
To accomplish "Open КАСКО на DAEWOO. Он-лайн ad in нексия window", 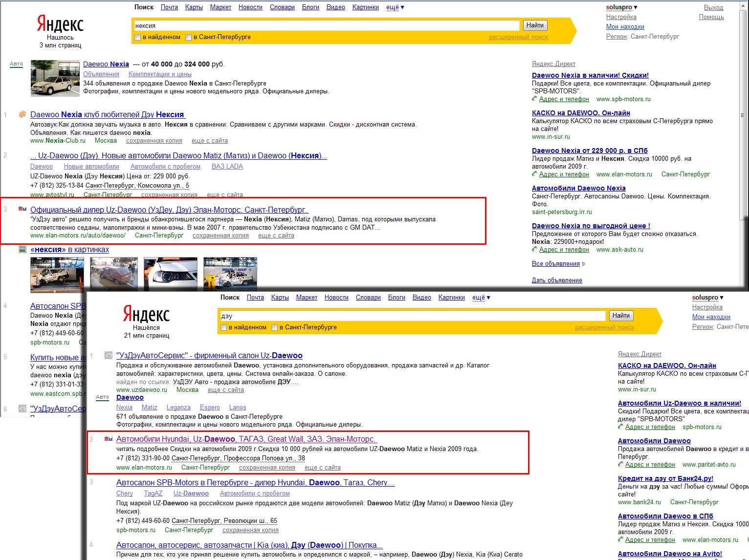I will tap(581, 113).
